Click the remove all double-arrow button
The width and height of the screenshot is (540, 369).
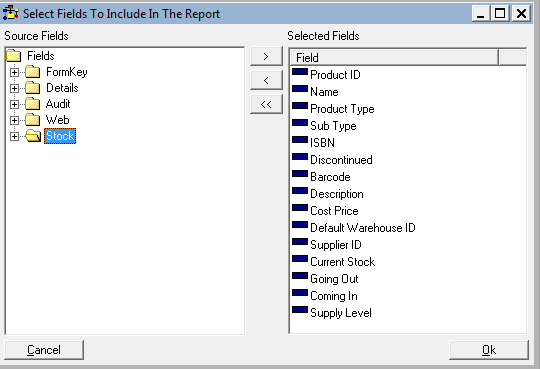266,104
